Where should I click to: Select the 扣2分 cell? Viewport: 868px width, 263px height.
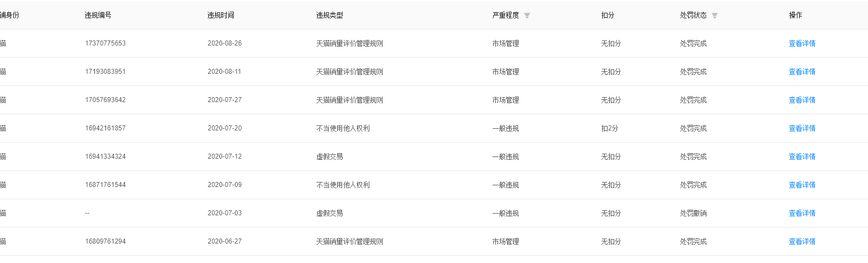click(609, 128)
